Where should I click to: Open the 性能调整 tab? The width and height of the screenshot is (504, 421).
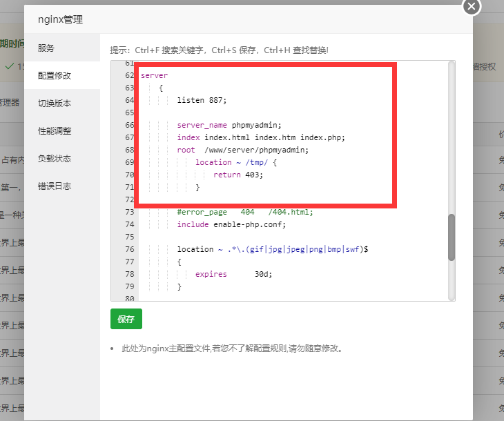click(x=62, y=131)
